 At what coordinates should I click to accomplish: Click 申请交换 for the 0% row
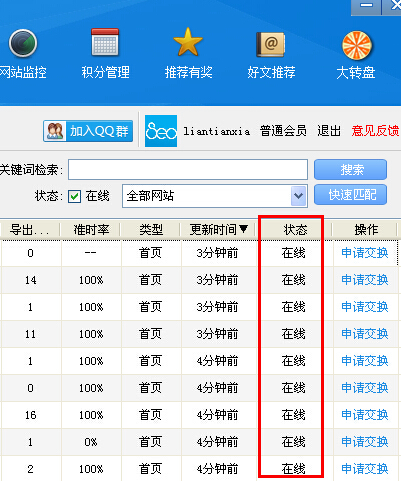pyautogui.click(x=365, y=442)
